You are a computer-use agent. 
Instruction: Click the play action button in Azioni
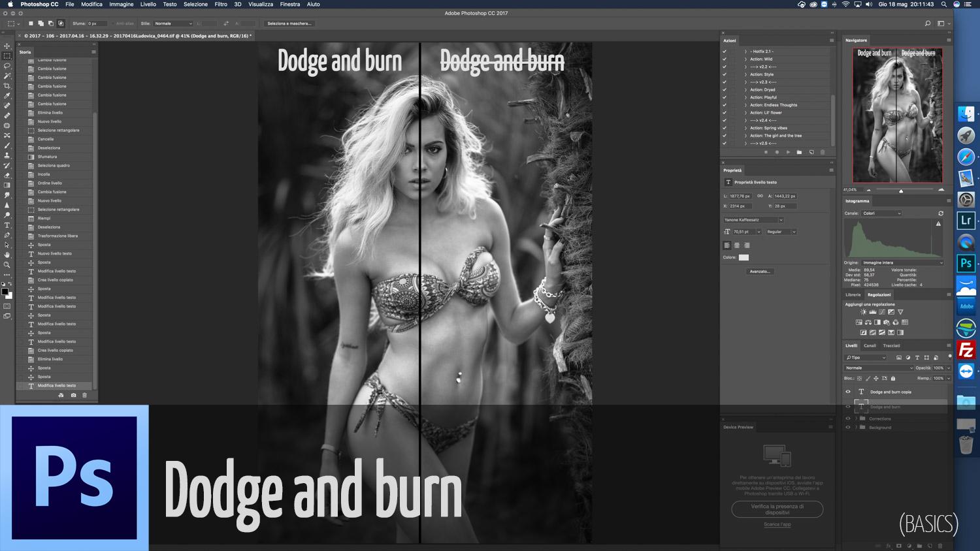coord(788,152)
